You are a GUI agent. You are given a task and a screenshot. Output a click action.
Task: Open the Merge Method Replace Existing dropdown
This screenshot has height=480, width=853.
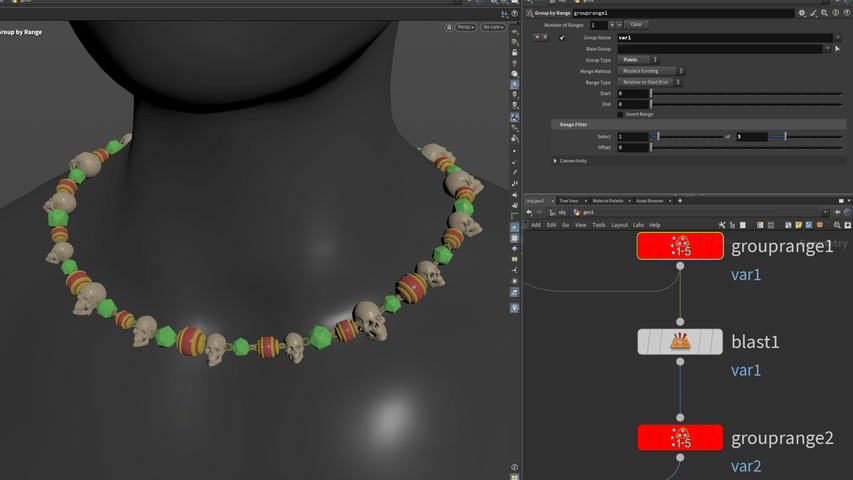pyautogui.click(x=651, y=71)
